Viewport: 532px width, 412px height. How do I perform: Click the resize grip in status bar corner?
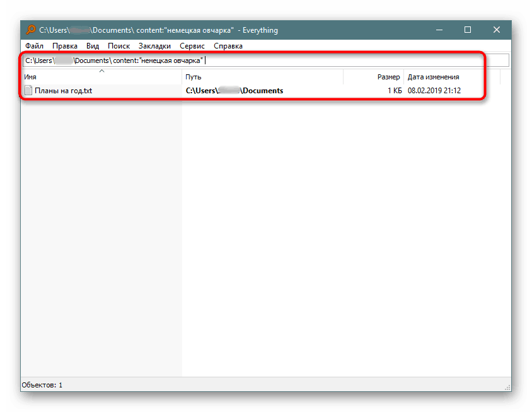point(507,387)
